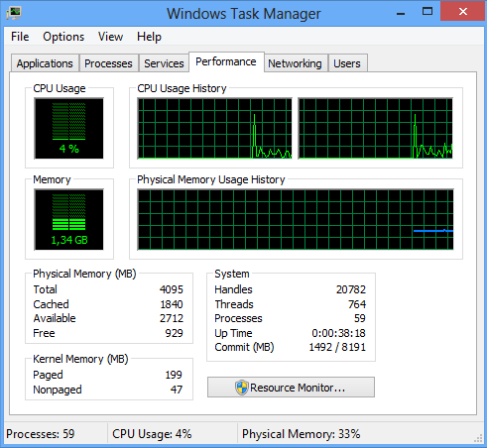487x448 pixels.
Task: Switch to the Applications tab
Action: tap(45, 63)
